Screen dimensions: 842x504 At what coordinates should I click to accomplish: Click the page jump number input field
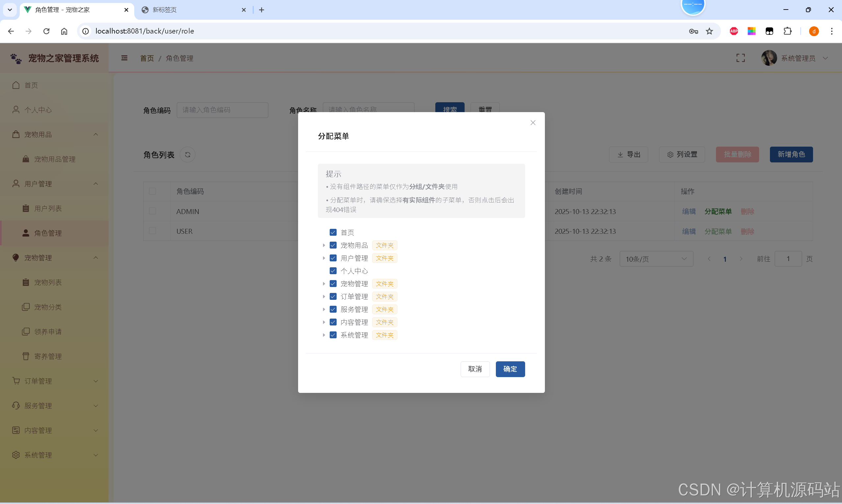[788, 259]
